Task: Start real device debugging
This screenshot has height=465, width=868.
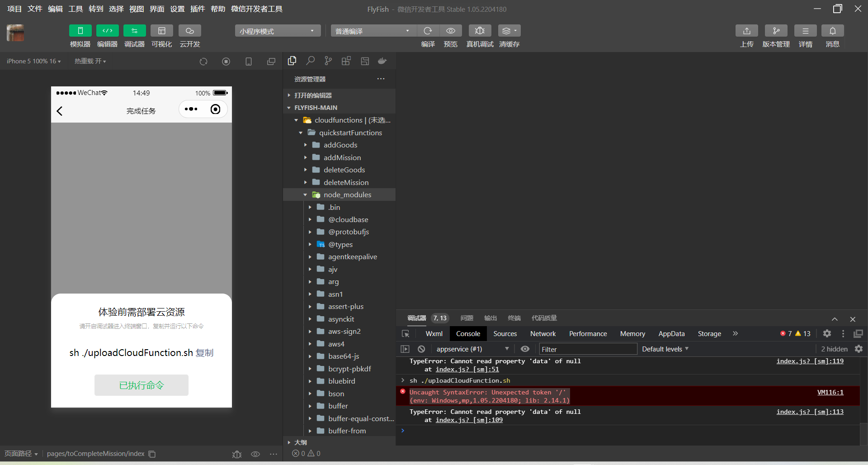Action: click(480, 31)
